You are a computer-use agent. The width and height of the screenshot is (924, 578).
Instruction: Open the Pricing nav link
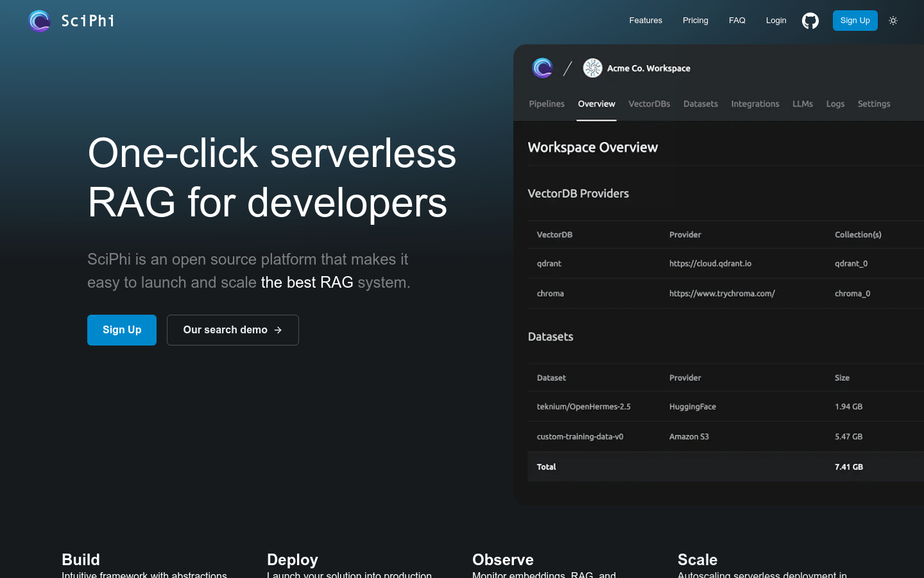[x=696, y=21]
